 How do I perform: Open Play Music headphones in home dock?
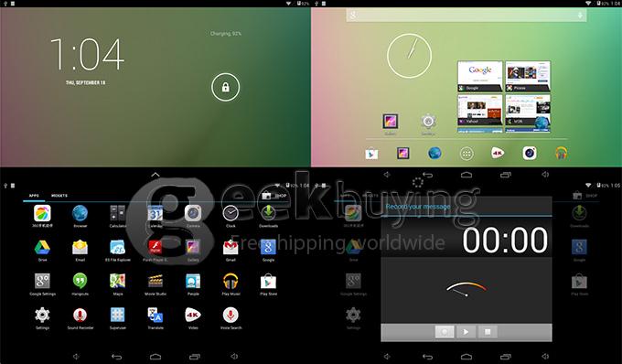[561, 153]
